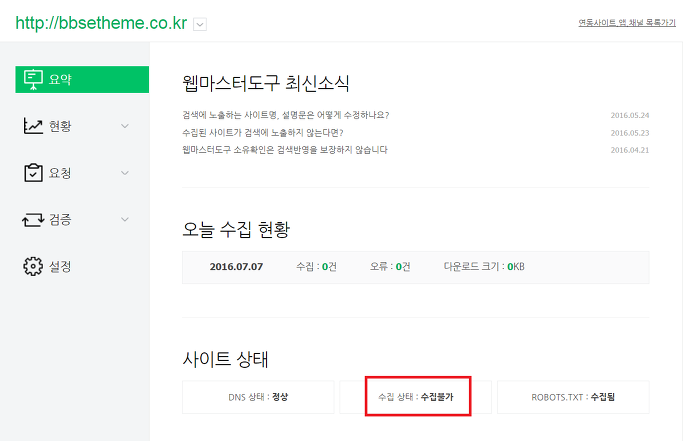Click the news date 2016.05.24
This screenshot has width=683, height=441.
[630, 115]
